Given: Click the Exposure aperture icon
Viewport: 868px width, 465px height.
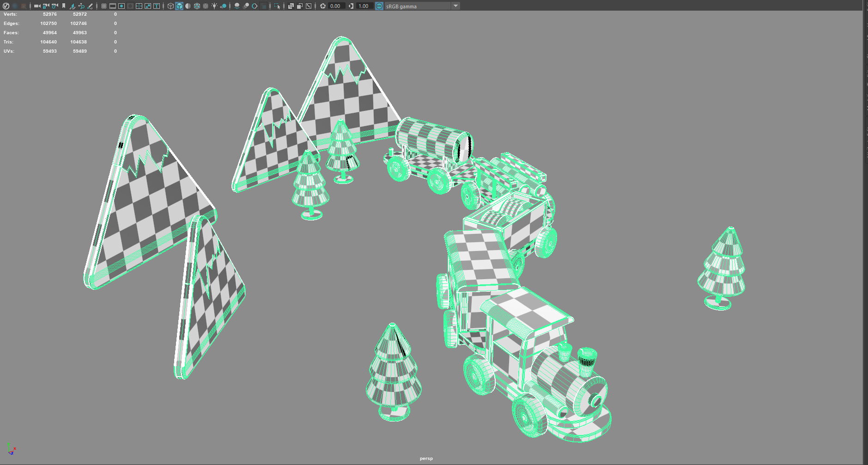Looking at the screenshot, I should [323, 6].
